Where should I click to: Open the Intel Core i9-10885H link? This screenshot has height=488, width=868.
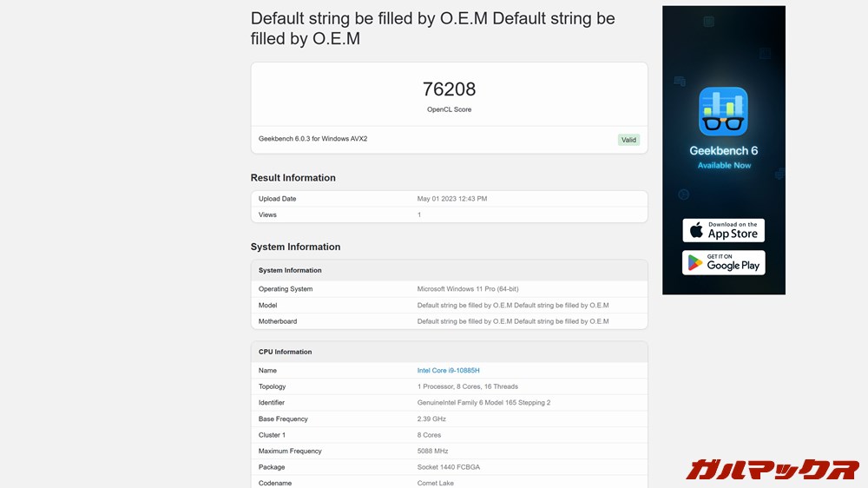(x=448, y=371)
